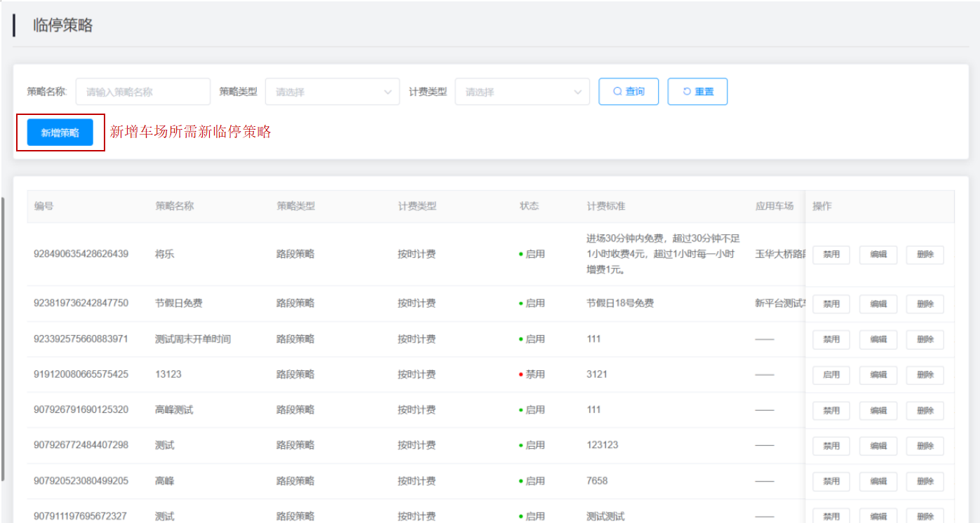Click the blue 新增策略 button

coord(60,133)
